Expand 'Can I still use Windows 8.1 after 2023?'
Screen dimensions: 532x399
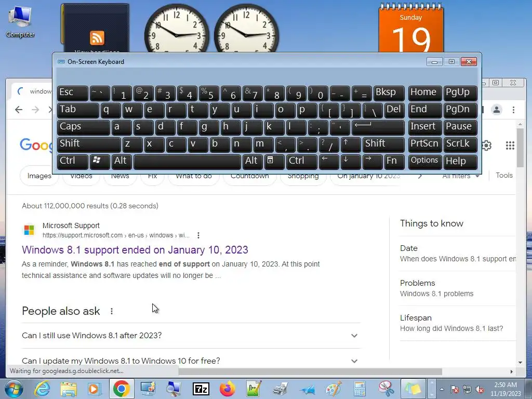coord(191,336)
